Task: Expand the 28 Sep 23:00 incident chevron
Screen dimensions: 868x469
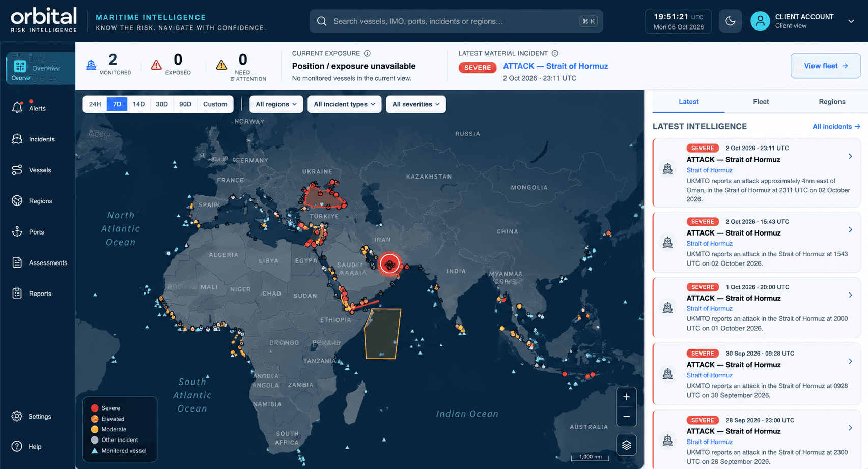Action: [850, 428]
